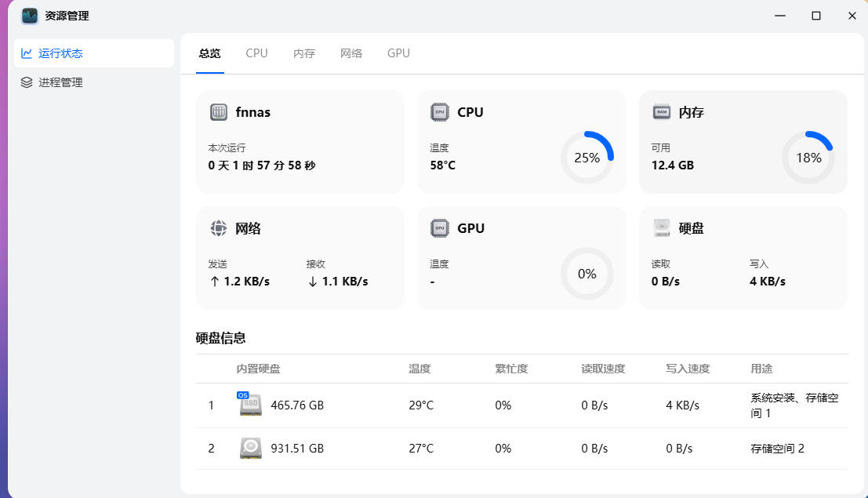
Task: Close the 资源管理 window
Action: [852, 16]
